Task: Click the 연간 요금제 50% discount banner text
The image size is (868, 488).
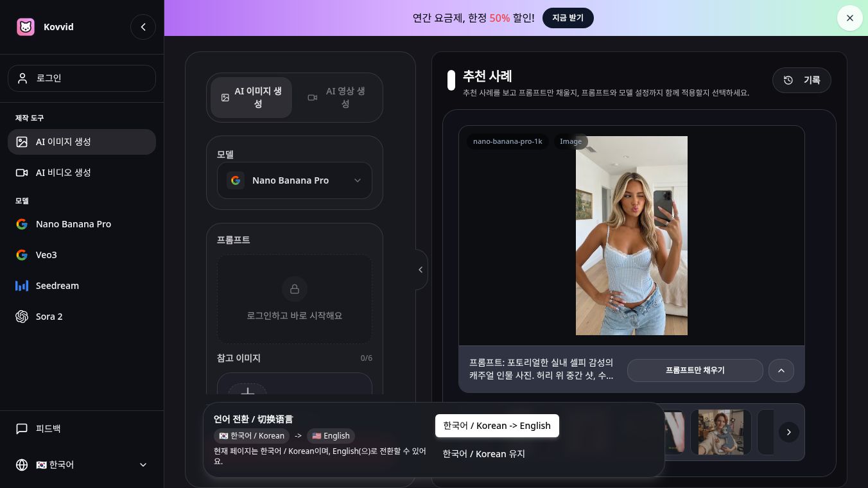Action: coord(474,18)
